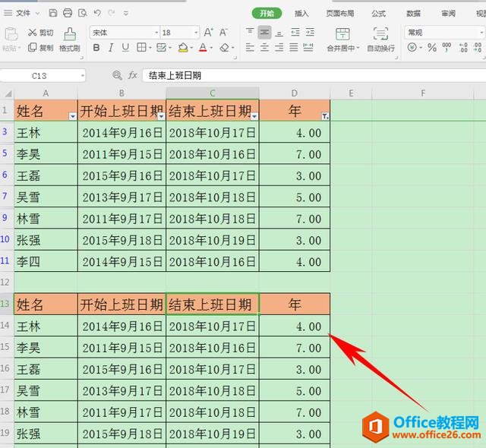
Task: Decrease font size with A- icon
Action: 223,32
